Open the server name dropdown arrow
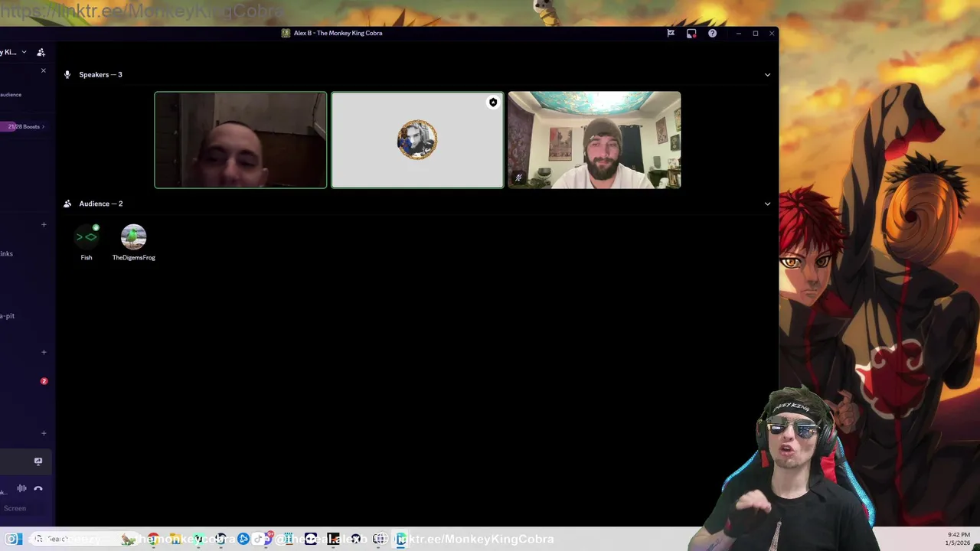Viewport: 980px width, 551px height. click(24, 52)
